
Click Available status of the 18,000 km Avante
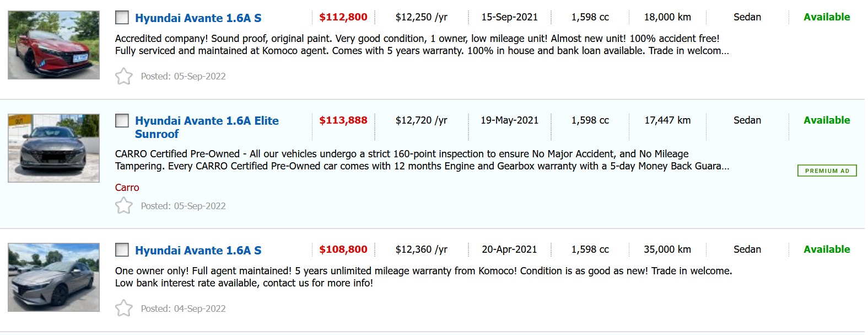pyautogui.click(x=826, y=17)
